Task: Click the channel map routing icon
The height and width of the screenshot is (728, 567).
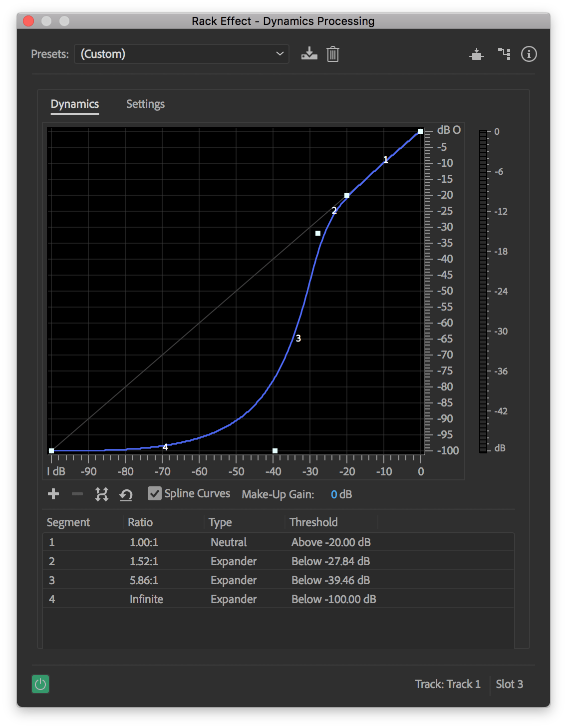Action: click(504, 54)
